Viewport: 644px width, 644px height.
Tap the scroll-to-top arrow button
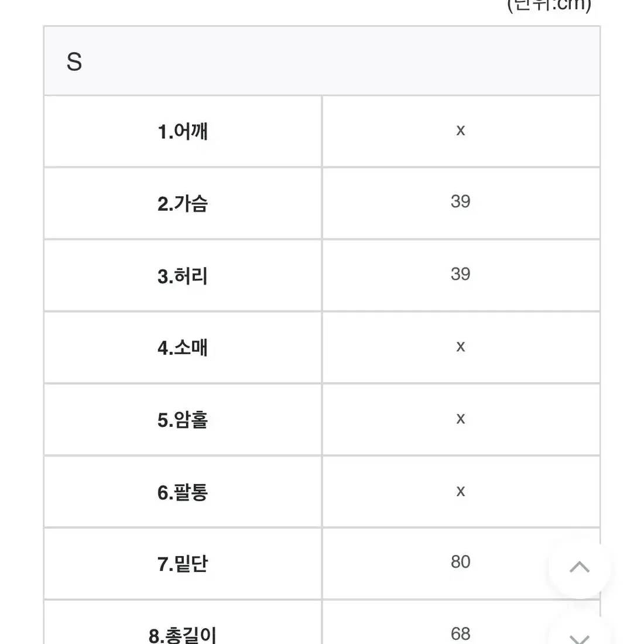(580, 568)
